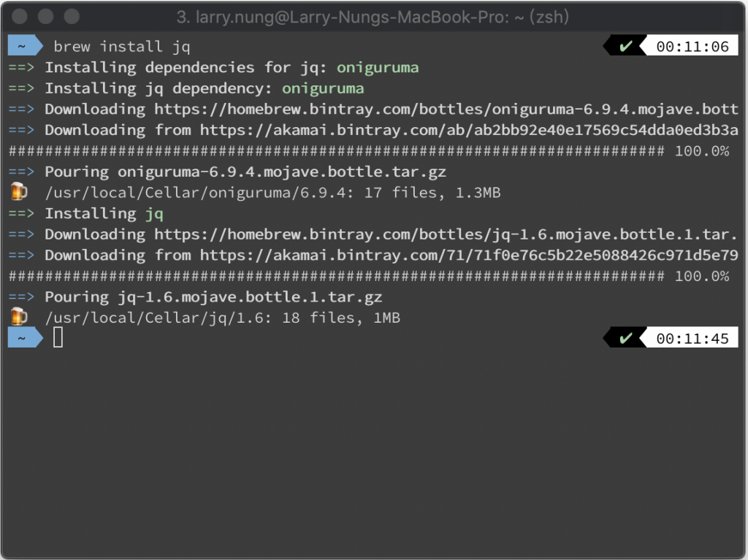Click the second 100.0% hash progress bar

click(x=336, y=276)
